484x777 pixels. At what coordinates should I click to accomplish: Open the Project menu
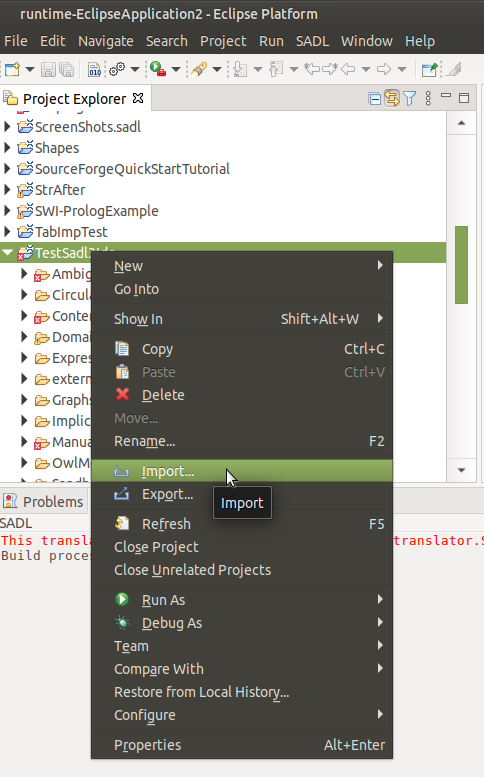pyautogui.click(x=223, y=41)
